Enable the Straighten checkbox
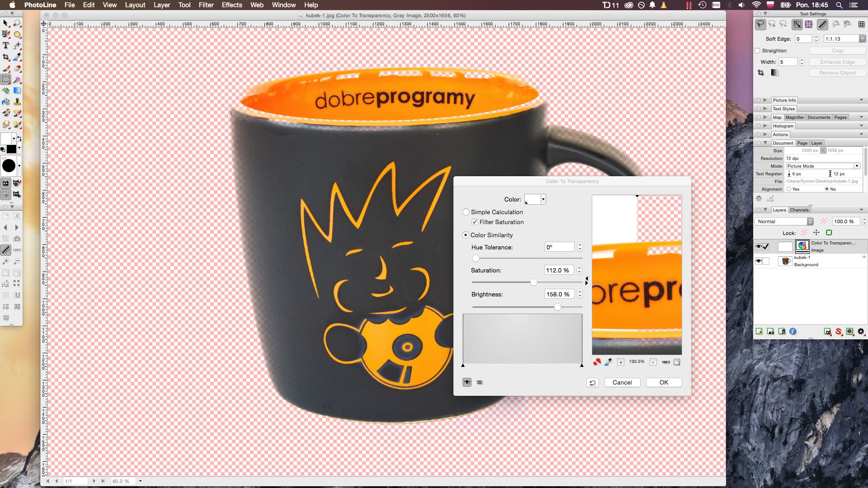 (758, 51)
